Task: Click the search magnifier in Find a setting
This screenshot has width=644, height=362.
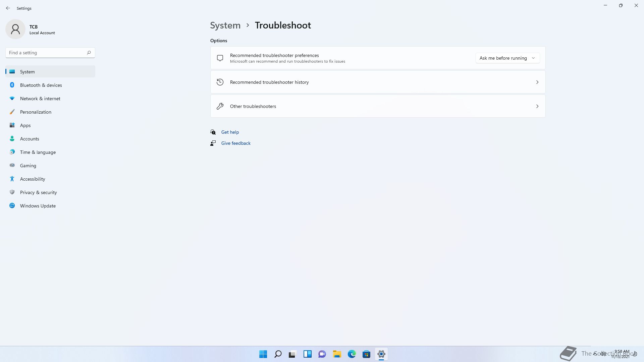Action: (89, 53)
